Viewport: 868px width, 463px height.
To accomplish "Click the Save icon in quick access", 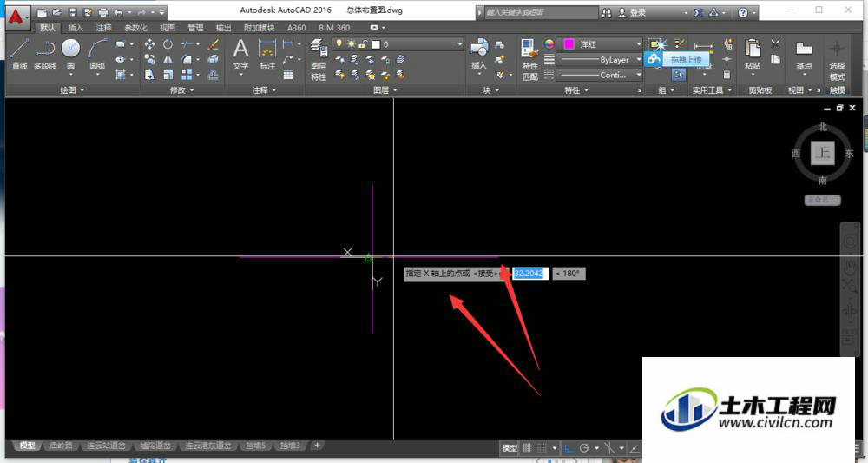I will click(73, 12).
